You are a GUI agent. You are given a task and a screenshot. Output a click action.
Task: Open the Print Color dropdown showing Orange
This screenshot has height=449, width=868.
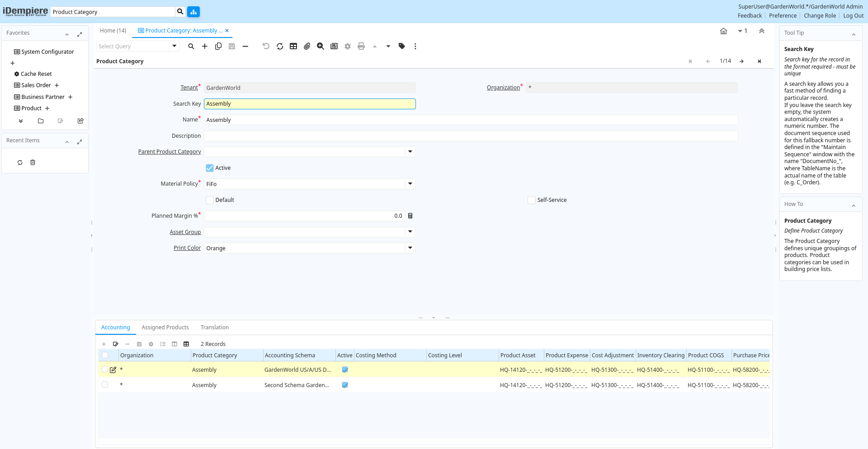click(410, 248)
